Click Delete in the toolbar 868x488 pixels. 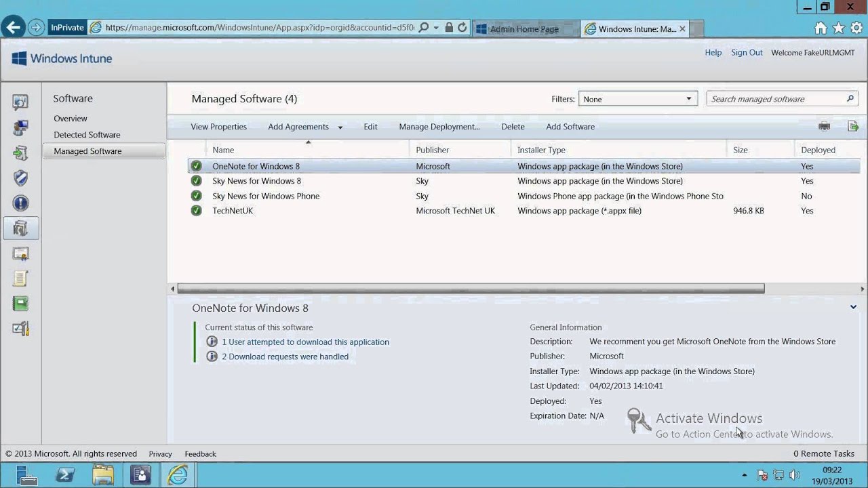click(x=513, y=127)
